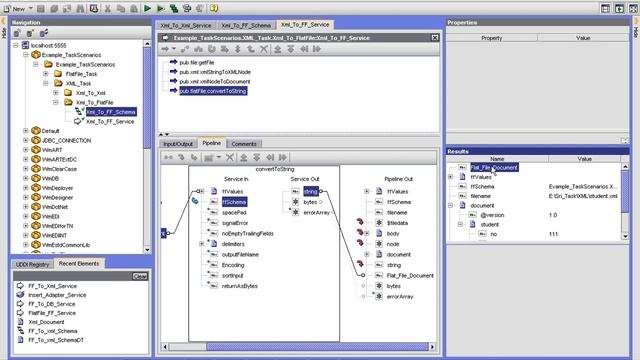Expand ffValues in the Results panel
The width and height of the screenshot is (640, 360).
pos(451,177)
